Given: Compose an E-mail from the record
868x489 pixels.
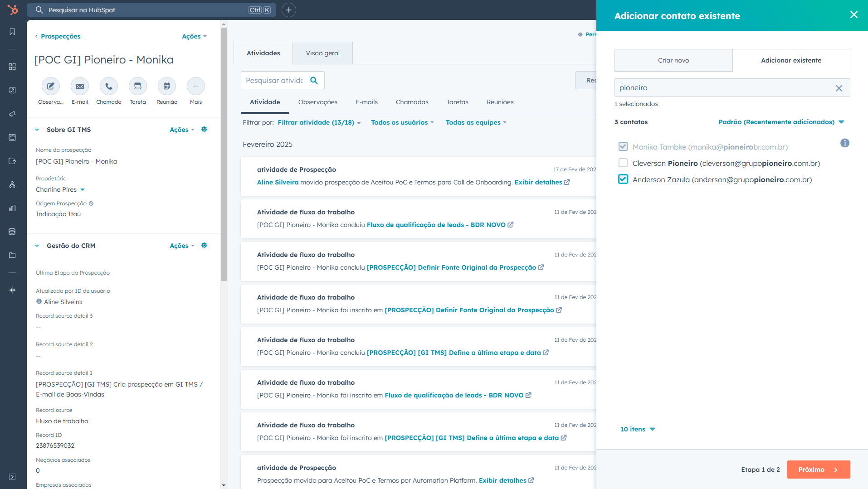Looking at the screenshot, I should [80, 86].
